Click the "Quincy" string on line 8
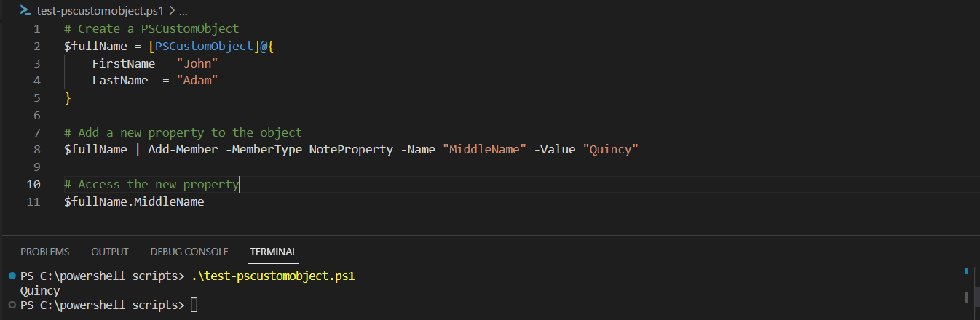This screenshot has height=320, width=980. pyautogui.click(x=611, y=150)
